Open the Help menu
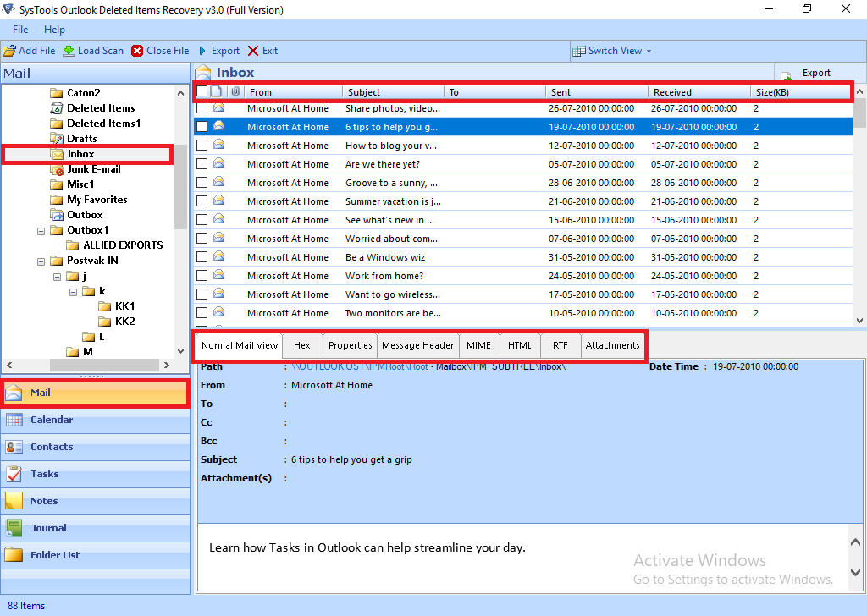The height and width of the screenshot is (616, 867). click(54, 30)
